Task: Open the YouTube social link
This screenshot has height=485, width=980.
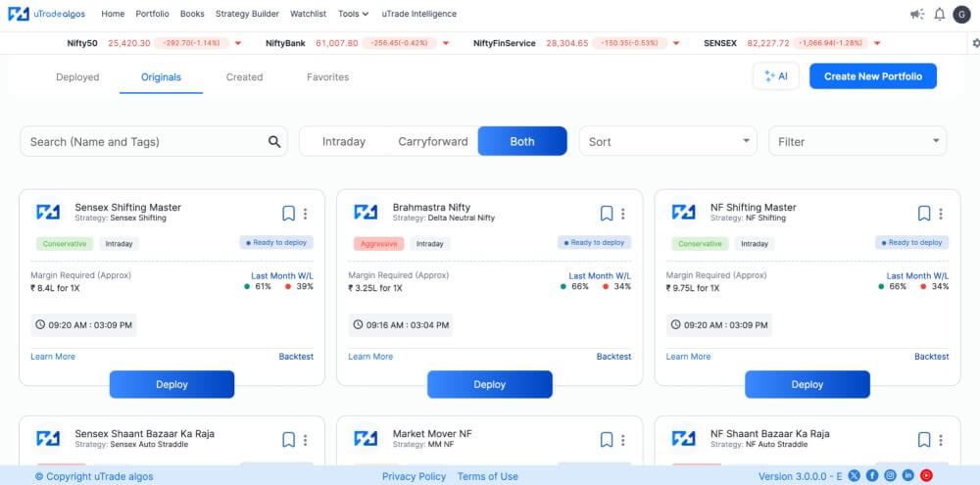Action: coord(926,475)
